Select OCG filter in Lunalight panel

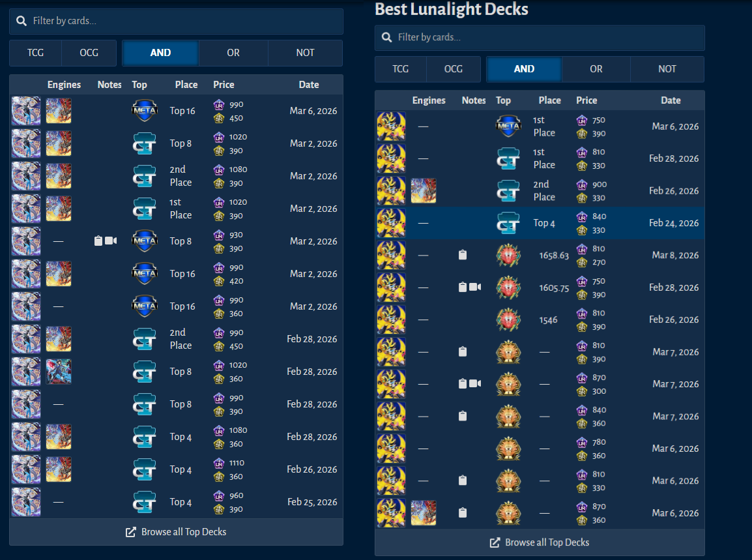click(x=453, y=69)
